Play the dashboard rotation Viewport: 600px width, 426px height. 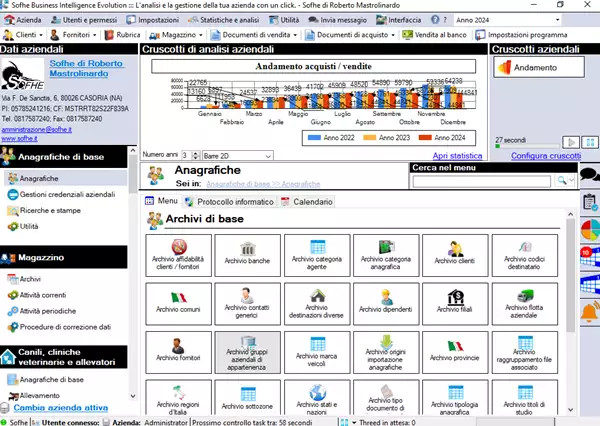[x=571, y=143]
